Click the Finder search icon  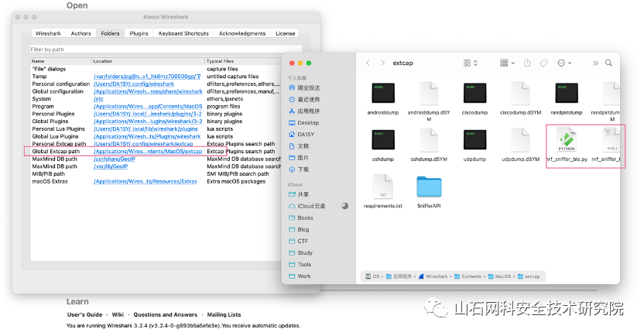pyautogui.click(x=608, y=63)
